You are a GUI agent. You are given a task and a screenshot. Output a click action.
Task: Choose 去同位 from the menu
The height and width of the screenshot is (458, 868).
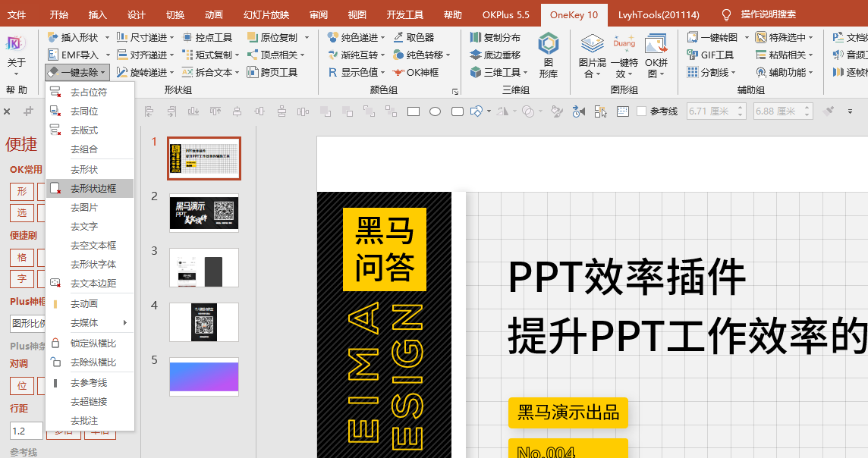click(90, 111)
